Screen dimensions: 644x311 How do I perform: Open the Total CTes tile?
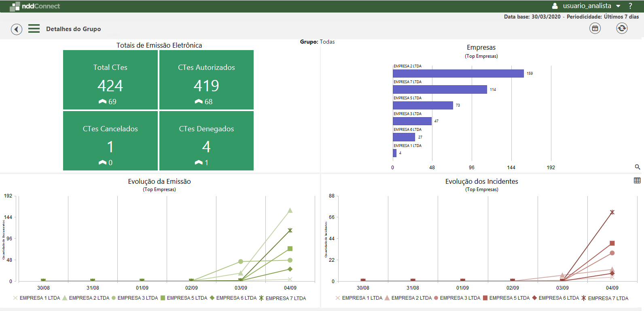coord(110,80)
